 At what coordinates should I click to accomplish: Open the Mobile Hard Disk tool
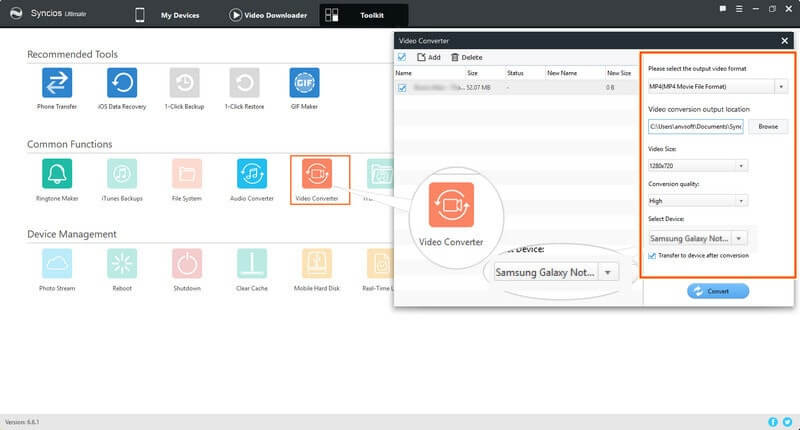(317, 263)
